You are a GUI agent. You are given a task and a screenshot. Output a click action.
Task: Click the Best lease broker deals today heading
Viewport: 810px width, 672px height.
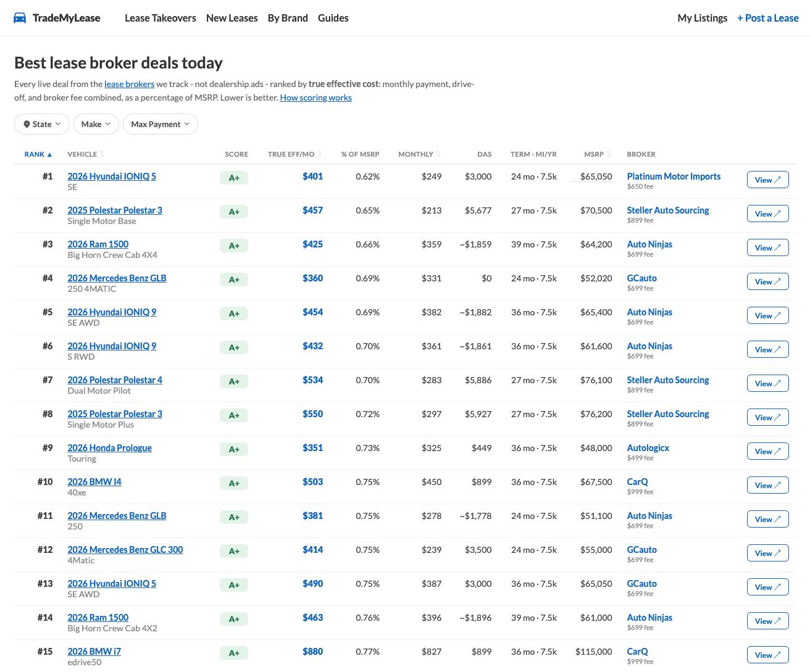(x=119, y=63)
